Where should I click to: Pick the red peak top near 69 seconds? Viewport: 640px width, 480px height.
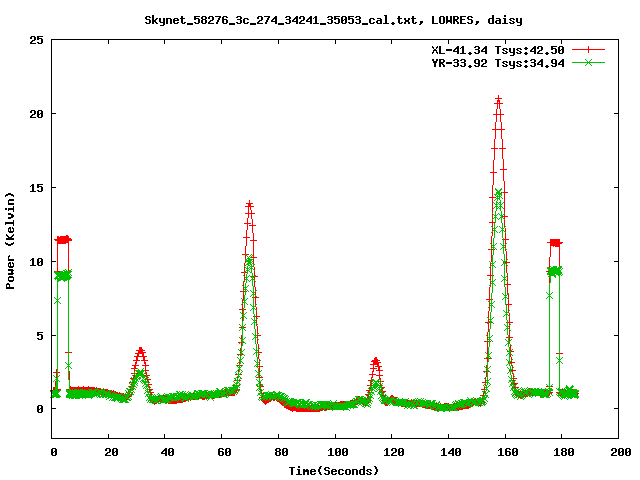(249, 204)
